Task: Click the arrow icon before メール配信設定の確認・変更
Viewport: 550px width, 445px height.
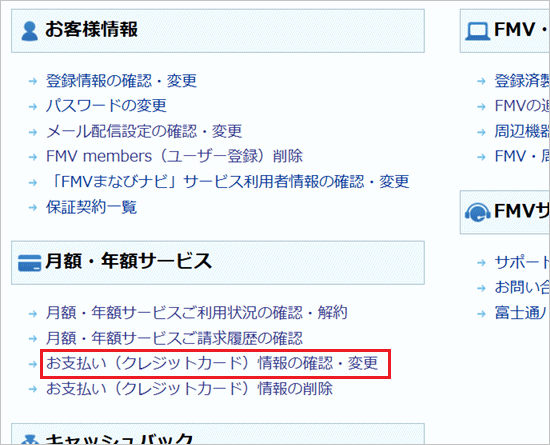Action: (x=33, y=132)
